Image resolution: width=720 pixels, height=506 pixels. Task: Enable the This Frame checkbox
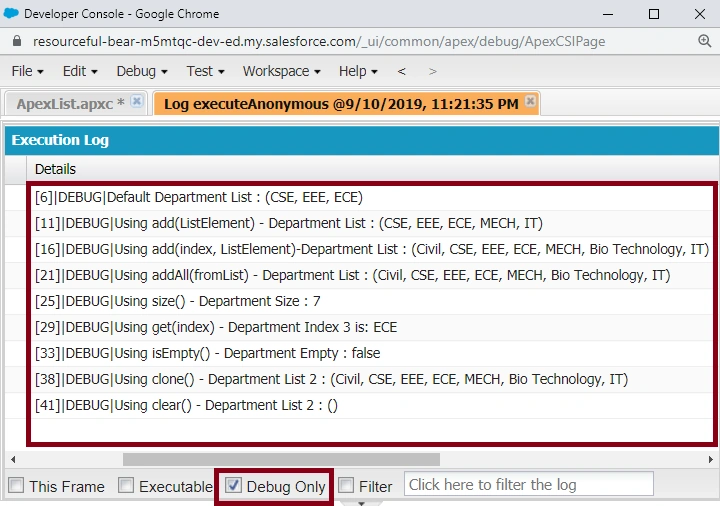point(17,485)
